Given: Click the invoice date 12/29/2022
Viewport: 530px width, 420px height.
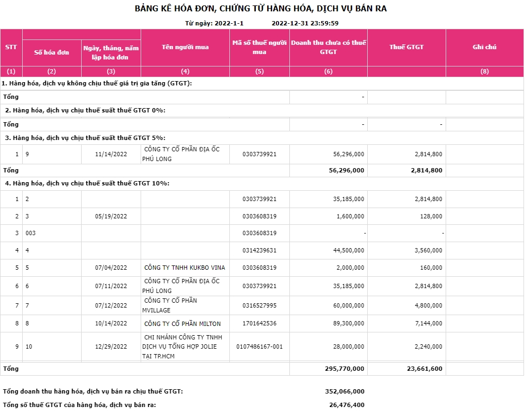Looking at the screenshot, I should [x=111, y=346].
